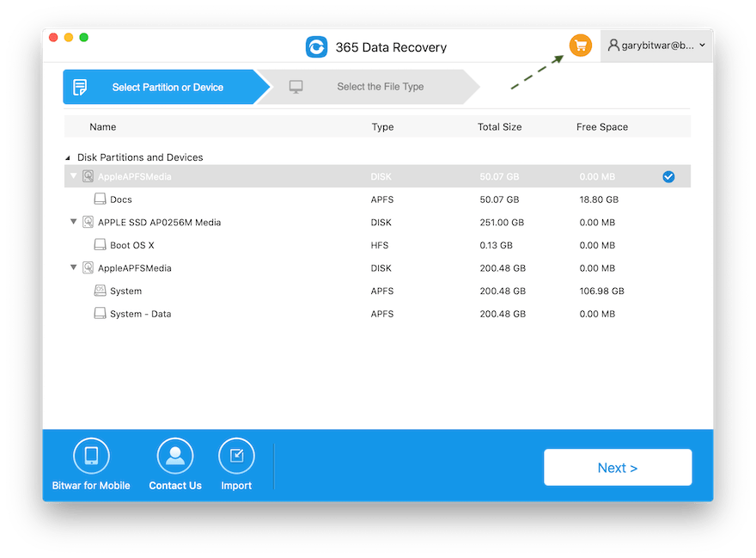Click the Docs volume icon
Viewport: 756px width, 558px height.
(x=100, y=199)
